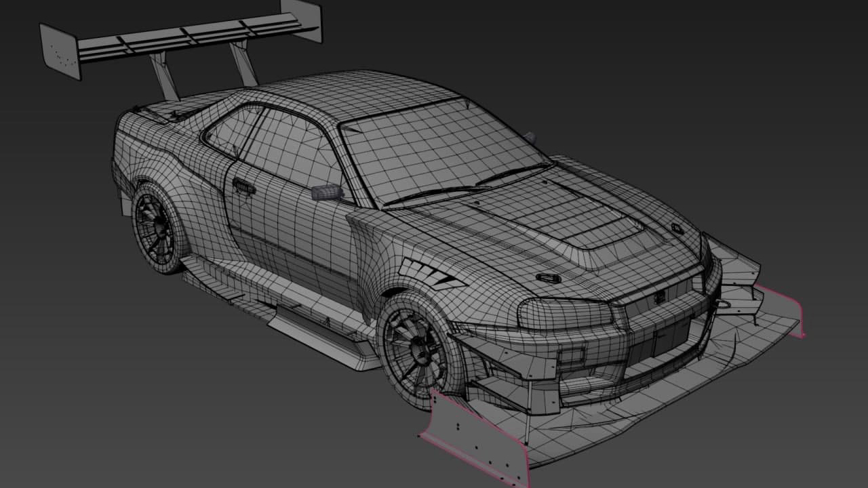
Task: Click the left rear wing support strut
Action: [163, 76]
